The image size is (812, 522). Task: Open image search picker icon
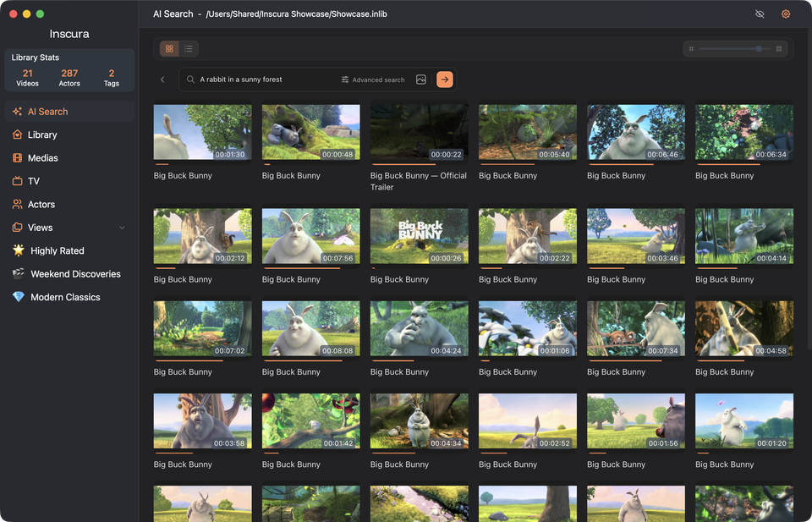pos(421,80)
